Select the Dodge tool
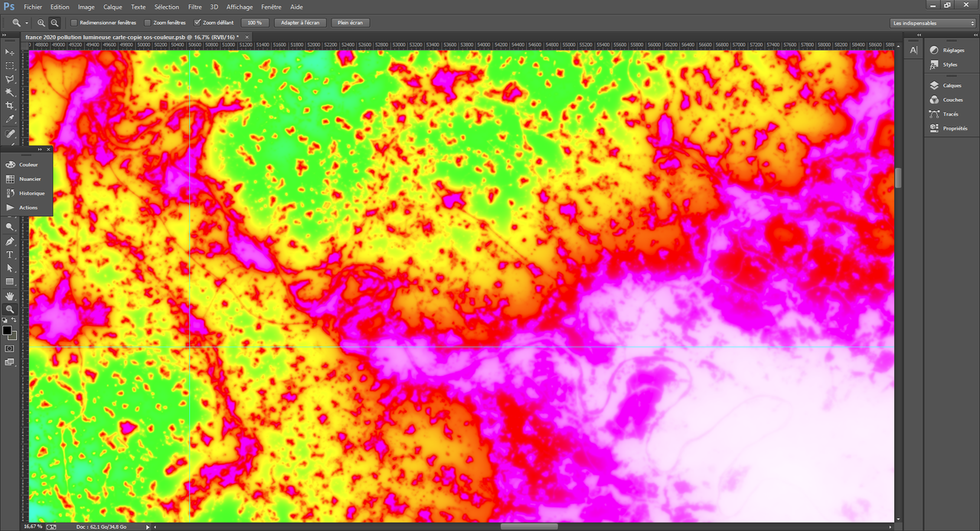980x531 pixels. point(10,227)
